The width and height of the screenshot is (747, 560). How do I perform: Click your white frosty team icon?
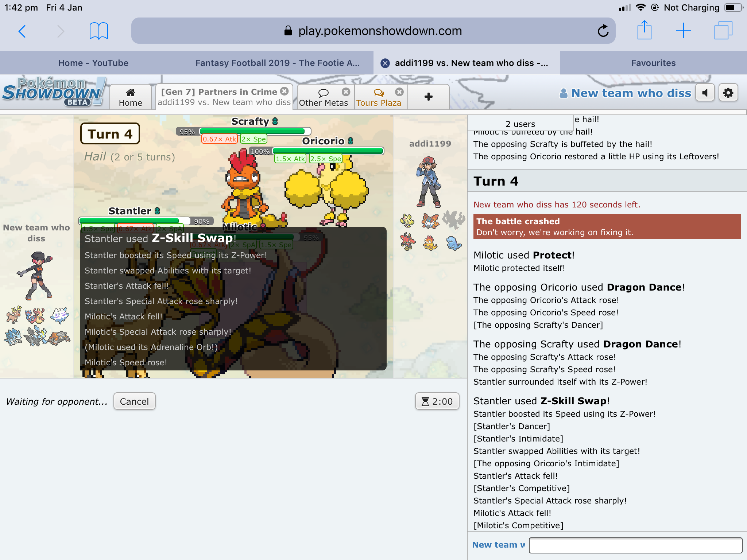pyautogui.click(x=59, y=315)
